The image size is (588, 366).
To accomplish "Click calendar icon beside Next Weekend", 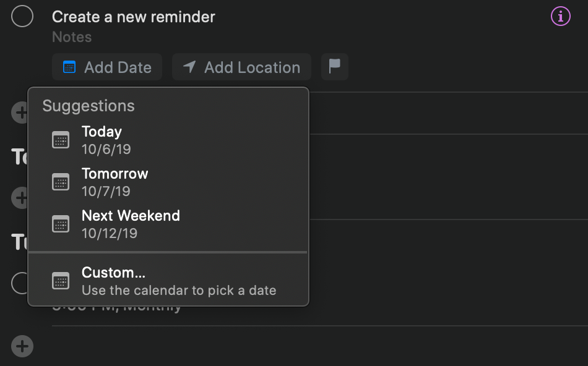I will click(61, 224).
